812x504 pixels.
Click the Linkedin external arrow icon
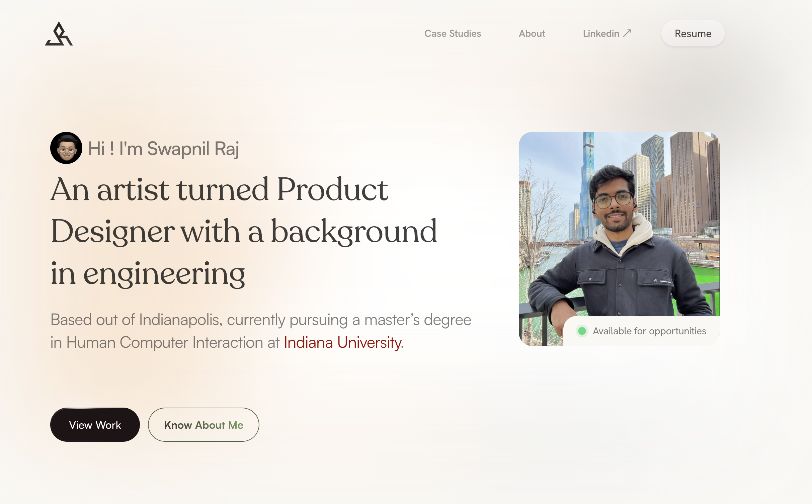627,33
